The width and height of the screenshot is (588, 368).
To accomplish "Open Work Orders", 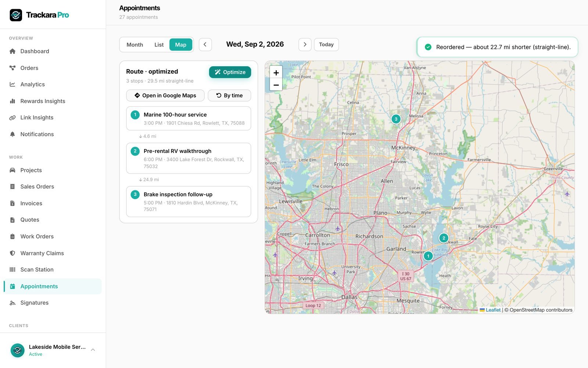I will (53, 236).
